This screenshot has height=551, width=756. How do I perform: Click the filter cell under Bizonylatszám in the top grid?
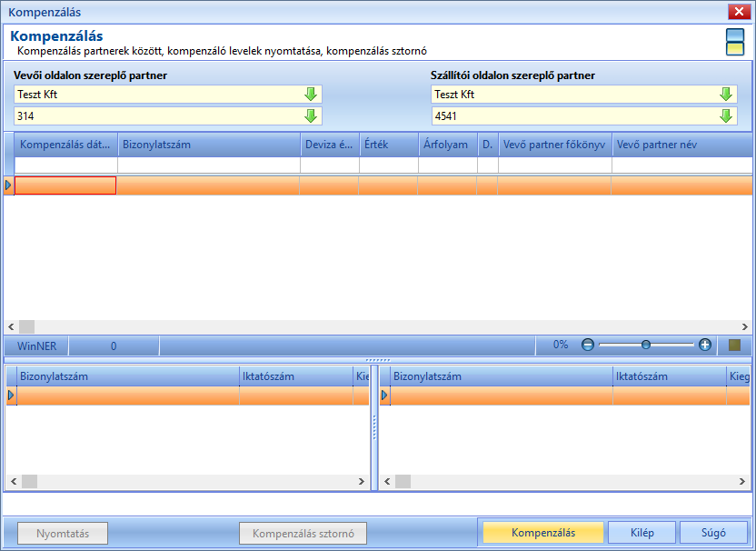tap(209, 165)
